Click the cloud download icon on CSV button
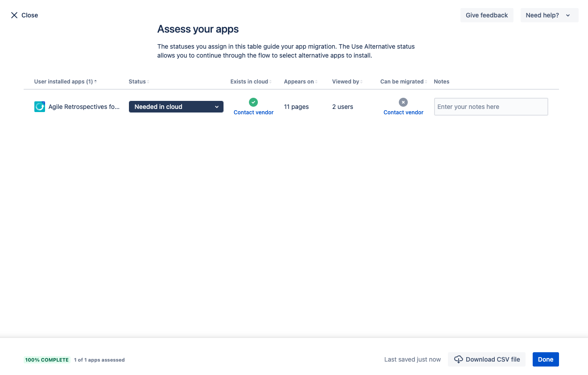This screenshot has height=375, width=588. (458, 359)
